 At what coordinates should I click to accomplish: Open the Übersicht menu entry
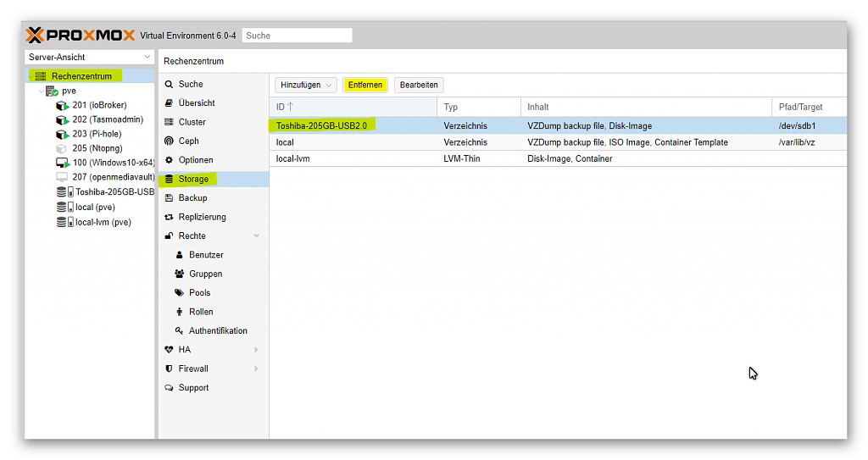point(214,103)
